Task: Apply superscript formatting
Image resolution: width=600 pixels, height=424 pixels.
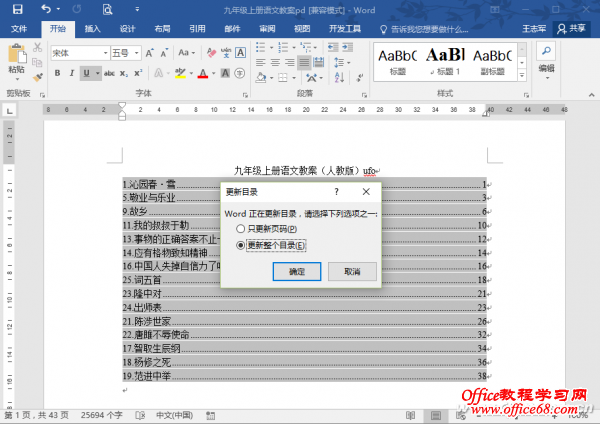Action: coord(138,73)
